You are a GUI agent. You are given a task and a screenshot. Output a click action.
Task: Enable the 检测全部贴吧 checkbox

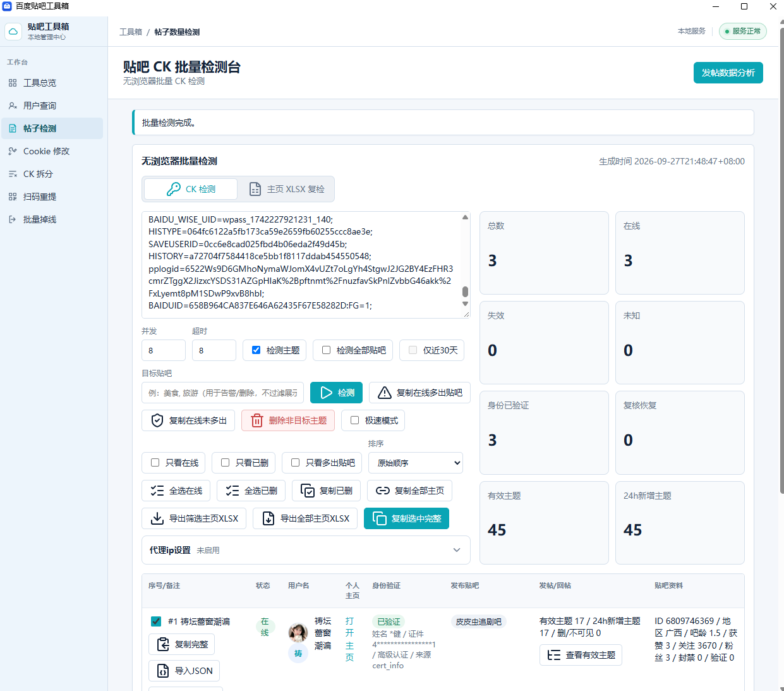tap(326, 350)
